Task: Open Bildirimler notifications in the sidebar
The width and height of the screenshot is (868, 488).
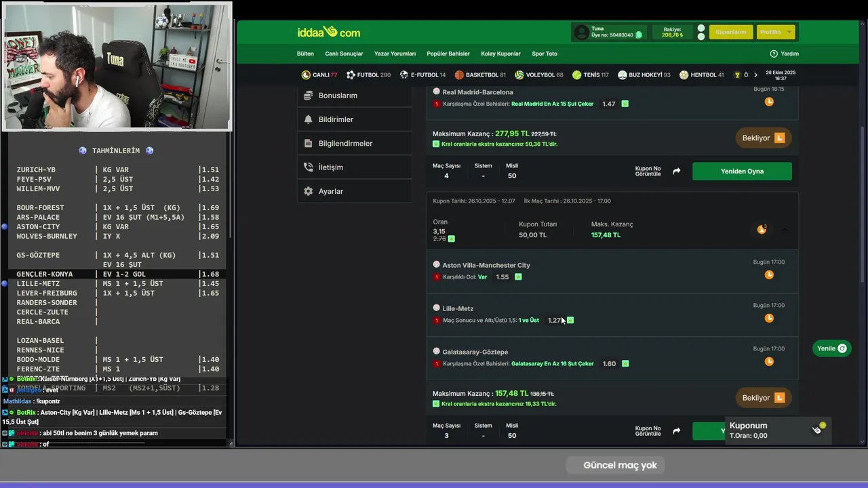Action: 354,119
